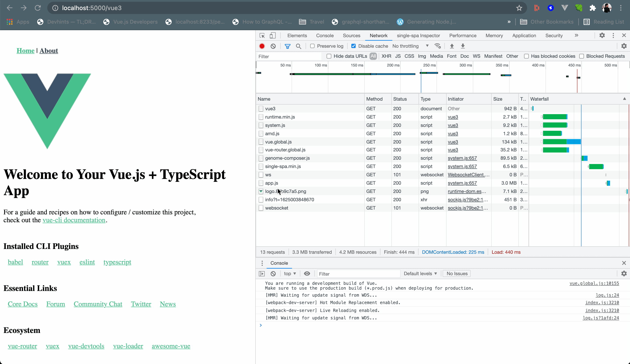Check the Hide data URLs checkbox
This screenshot has width=630, height=364.
pyautogui.click(x=329, y=56)
